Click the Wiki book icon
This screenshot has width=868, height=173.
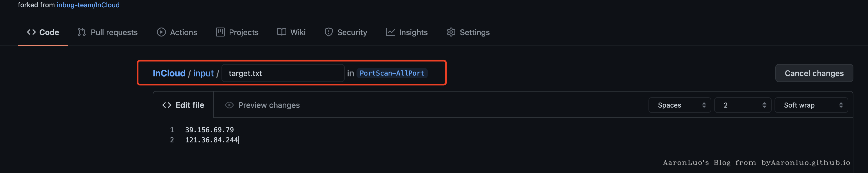pos(282,32)
